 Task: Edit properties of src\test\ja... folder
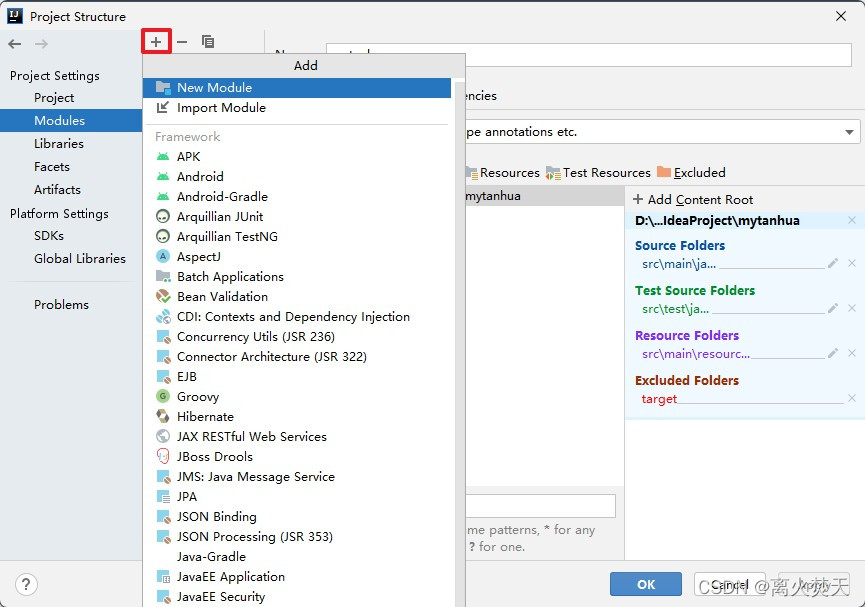[x=833, y=308]
